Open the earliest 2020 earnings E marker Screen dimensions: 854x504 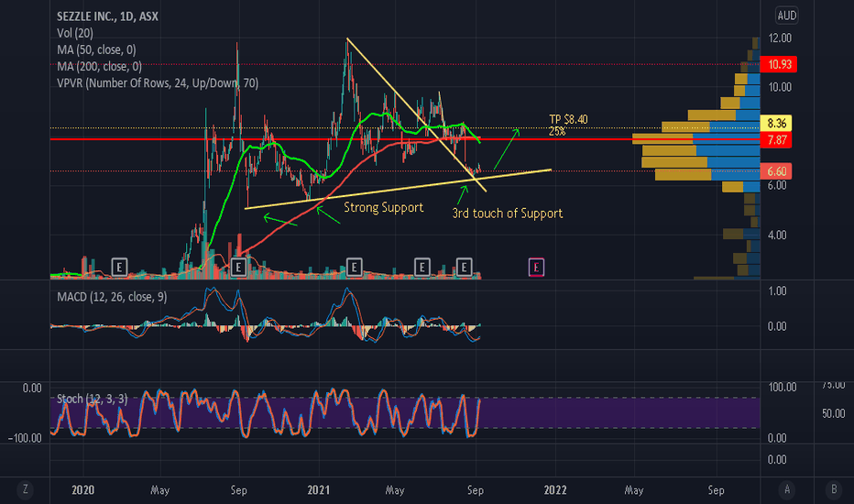pyautogui.click(x=119, y=267)
